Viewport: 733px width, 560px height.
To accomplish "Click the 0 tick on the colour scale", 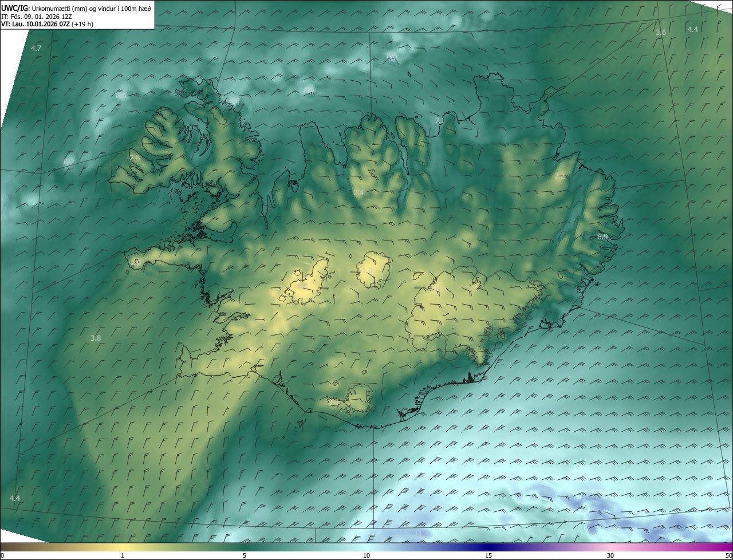I will tap(2, 555).
